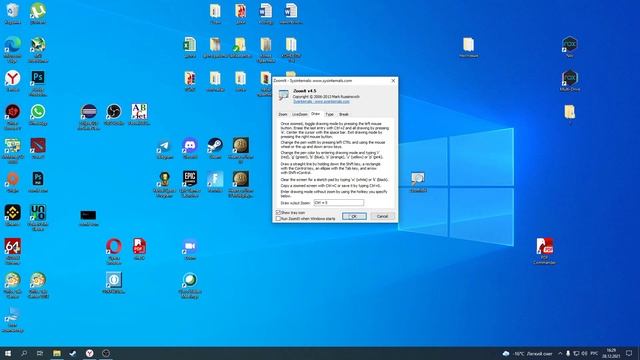The width and height of the screenshot is (640, 360).
Task: Switch input language from РУС
Action: (594, 353)
